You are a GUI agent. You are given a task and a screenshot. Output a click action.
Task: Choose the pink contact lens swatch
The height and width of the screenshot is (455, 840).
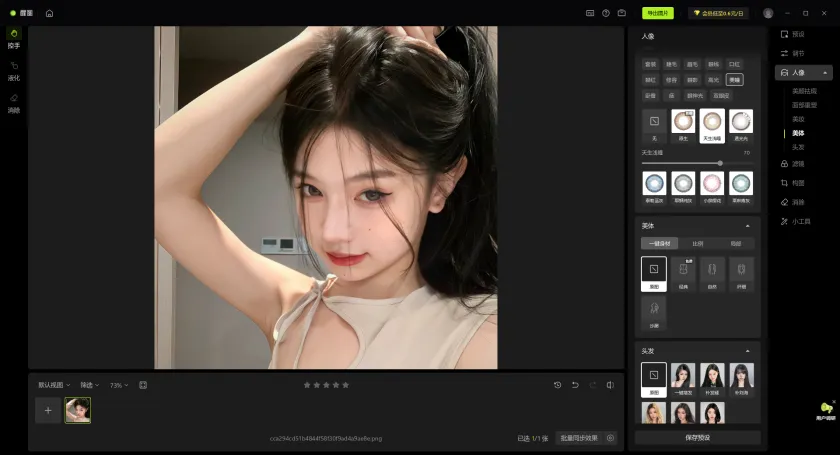tap(712, 188)
